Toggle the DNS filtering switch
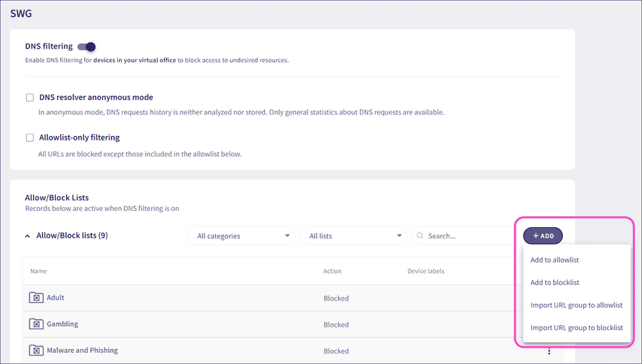 tap(86, 47)
